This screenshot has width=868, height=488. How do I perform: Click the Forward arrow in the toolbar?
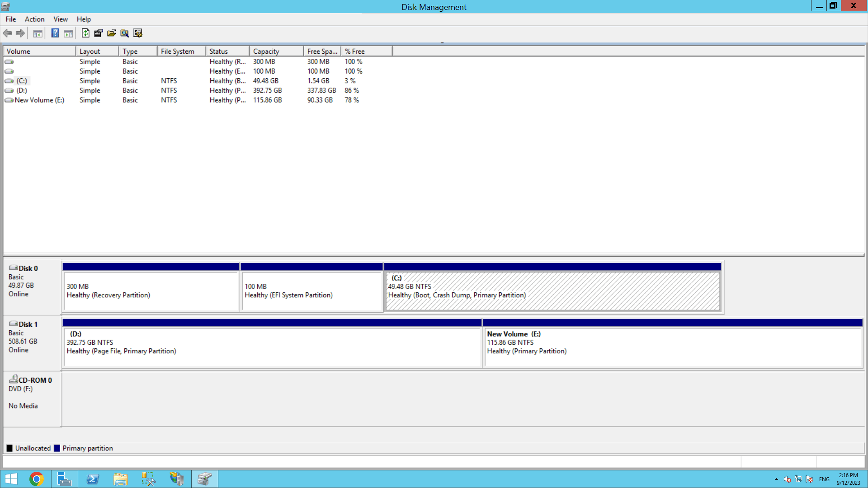(x=20, y=33)
